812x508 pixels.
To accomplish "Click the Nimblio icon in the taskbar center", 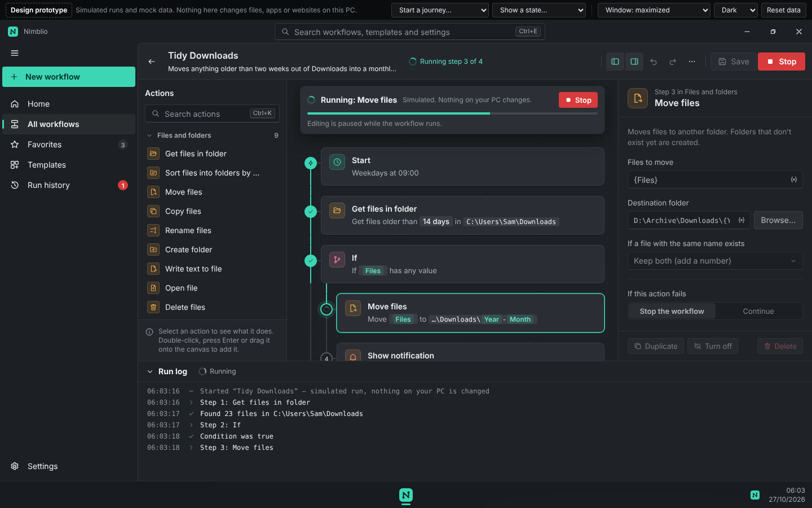I will (406, 495).
